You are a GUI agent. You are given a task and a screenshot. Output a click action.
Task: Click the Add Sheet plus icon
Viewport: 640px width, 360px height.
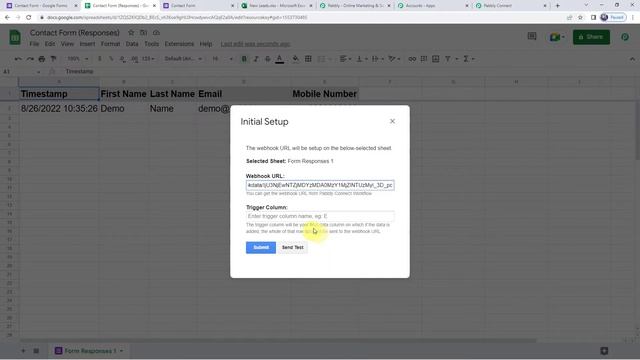(x=23, y=351)
